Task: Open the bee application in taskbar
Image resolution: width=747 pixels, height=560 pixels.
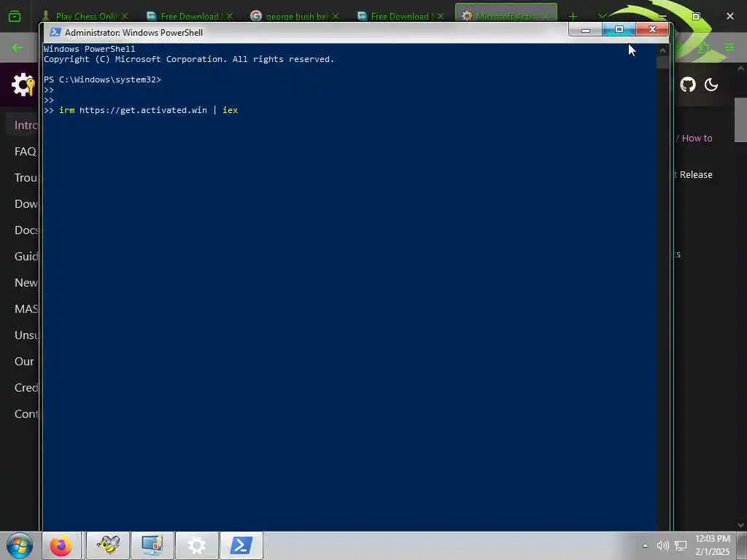Action: point(108,545)
